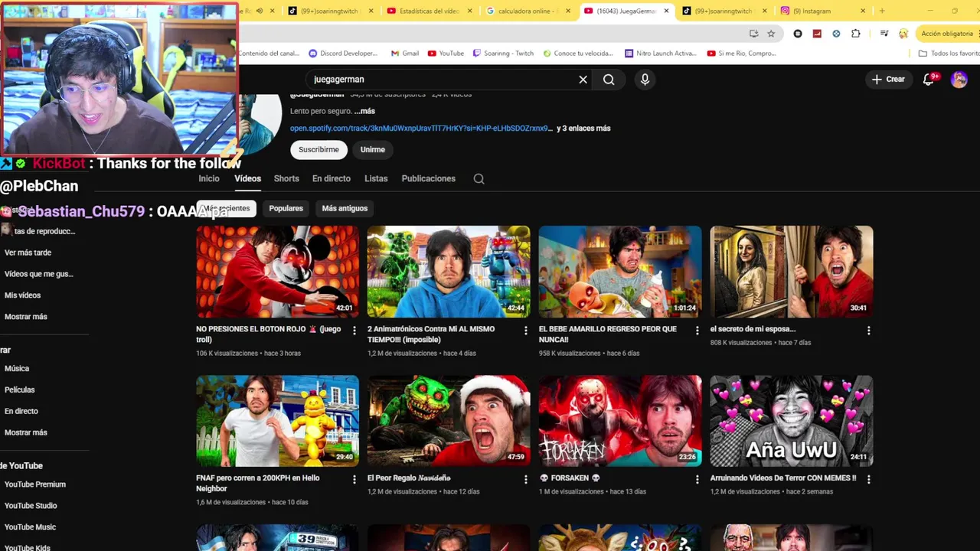Mute the audio icon on the first browser tab
This screenshot has width=980, height=551.
260,11
